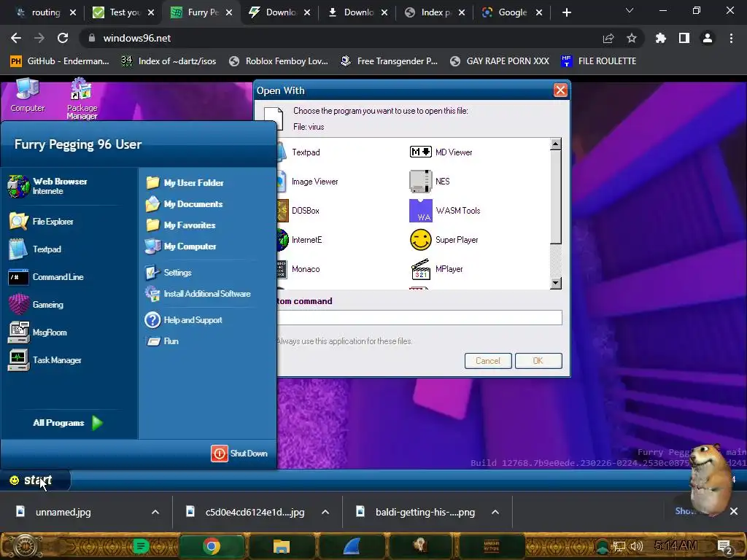Expand options for unnamed.jpg download
The height and width of the screenshot is (560, 747).
tap(155, 513)
